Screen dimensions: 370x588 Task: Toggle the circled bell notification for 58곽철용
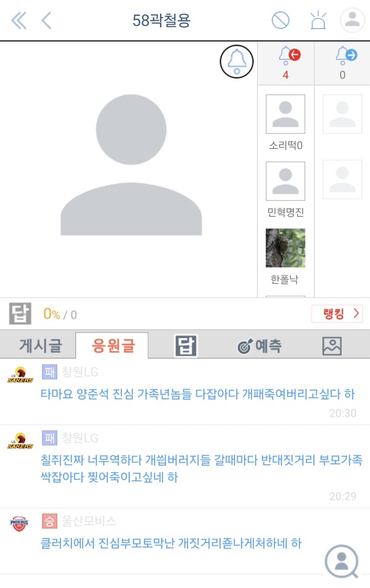click(237, 62)
